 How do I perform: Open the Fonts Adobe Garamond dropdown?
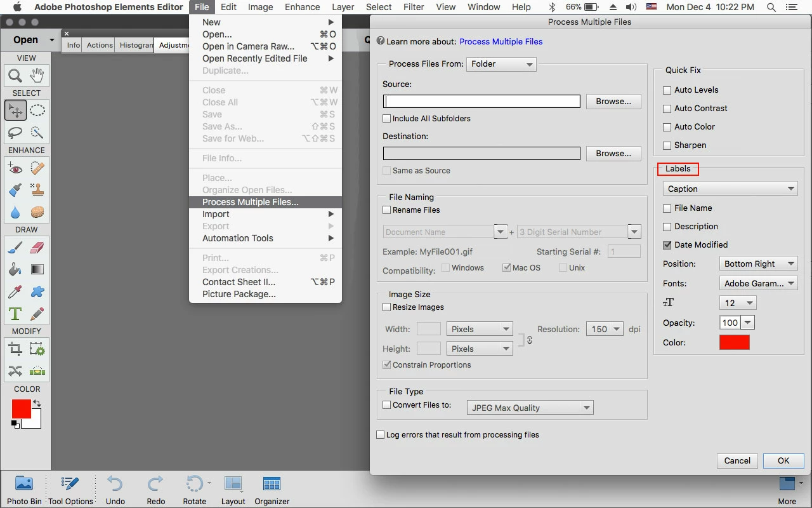coord(759,283)
